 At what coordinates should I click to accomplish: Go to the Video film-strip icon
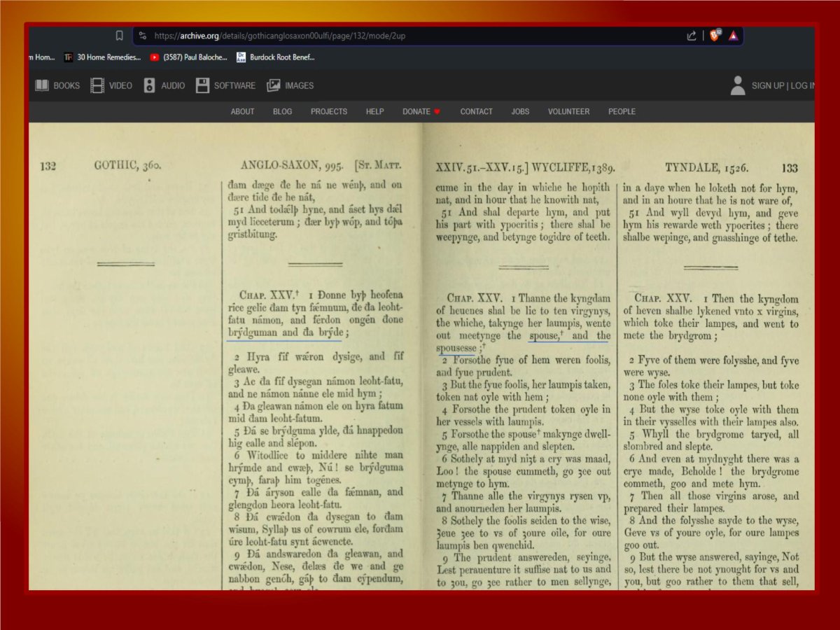(111, 85)
